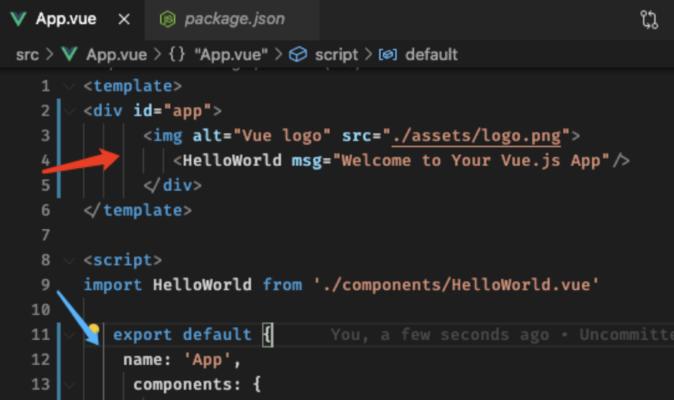Click the Node icon on package.json tab
674x400 pixels.
click(x=168, y=19)
